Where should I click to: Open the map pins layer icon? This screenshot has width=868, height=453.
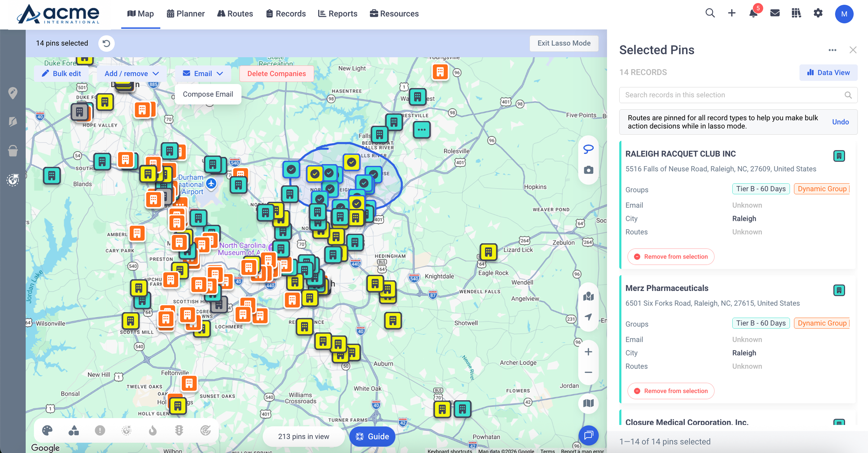click(x=588, y=296)
